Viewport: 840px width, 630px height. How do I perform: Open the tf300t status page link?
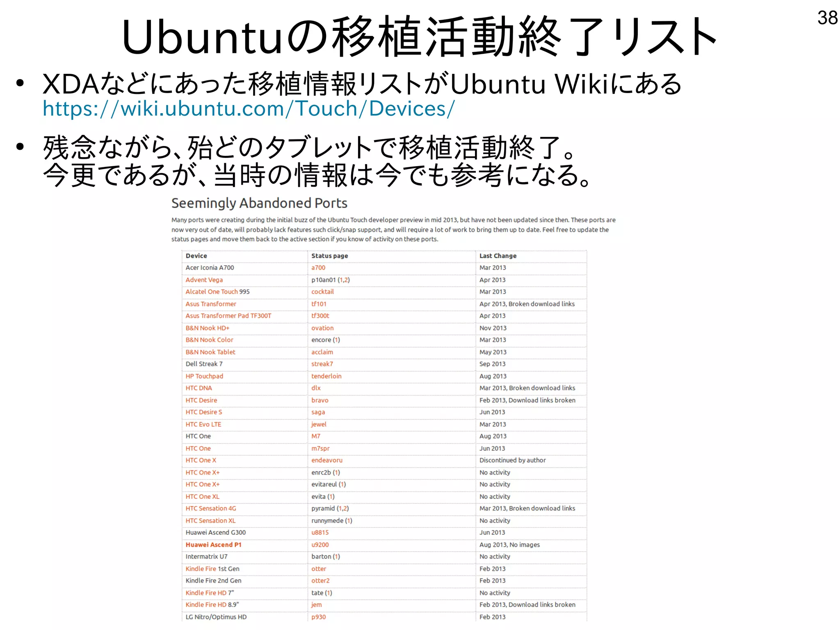point(320,316)
